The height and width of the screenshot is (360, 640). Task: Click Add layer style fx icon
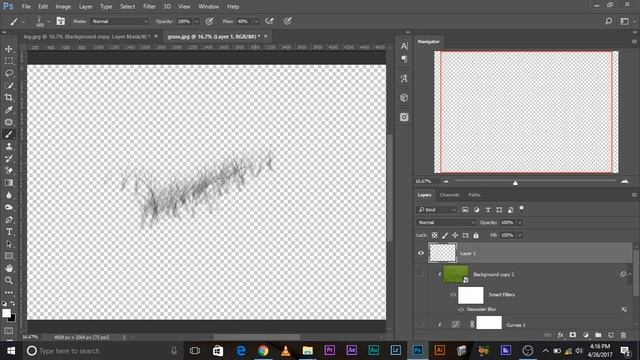pos(560,335)
